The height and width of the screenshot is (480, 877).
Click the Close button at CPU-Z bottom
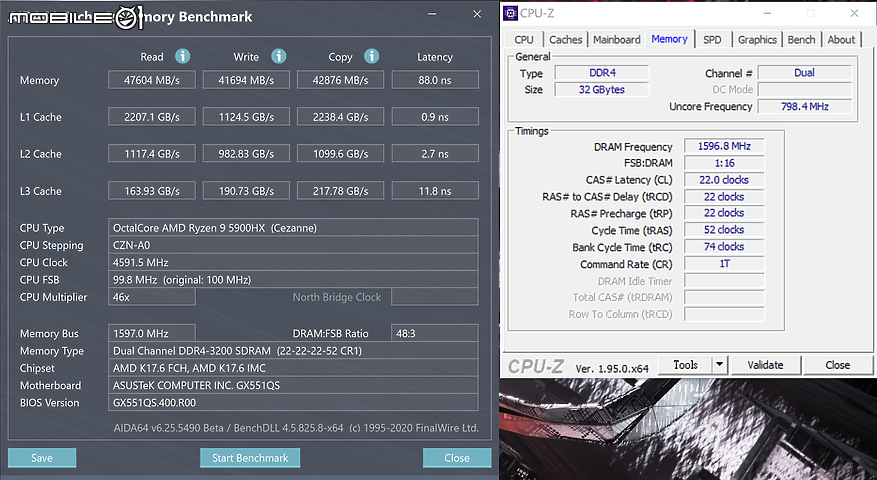tap(837, 365)
